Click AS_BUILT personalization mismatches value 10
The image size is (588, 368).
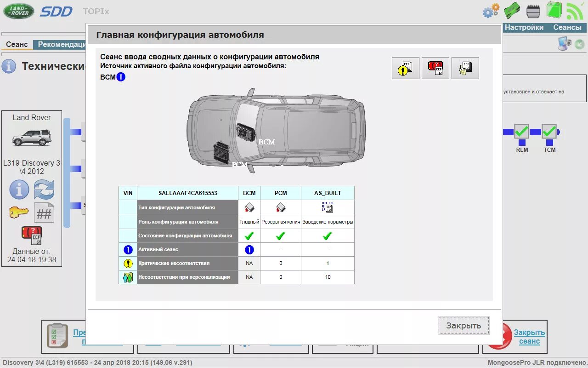[x=328, y=277]
